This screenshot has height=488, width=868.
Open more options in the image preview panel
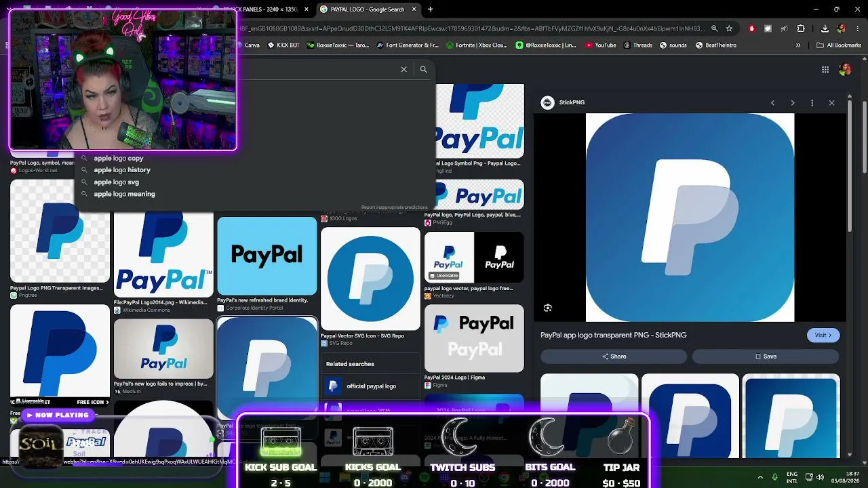[x=812, y=102]
